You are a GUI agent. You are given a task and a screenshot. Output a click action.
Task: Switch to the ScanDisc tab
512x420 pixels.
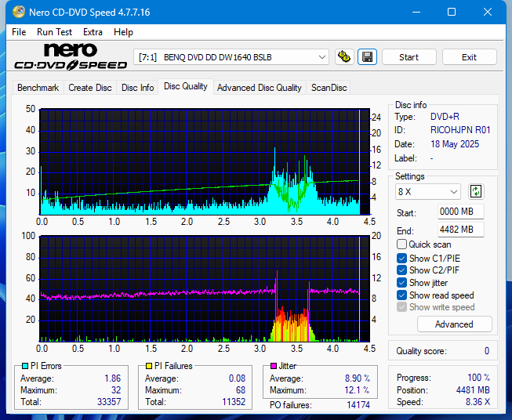(x=329, y=88)
